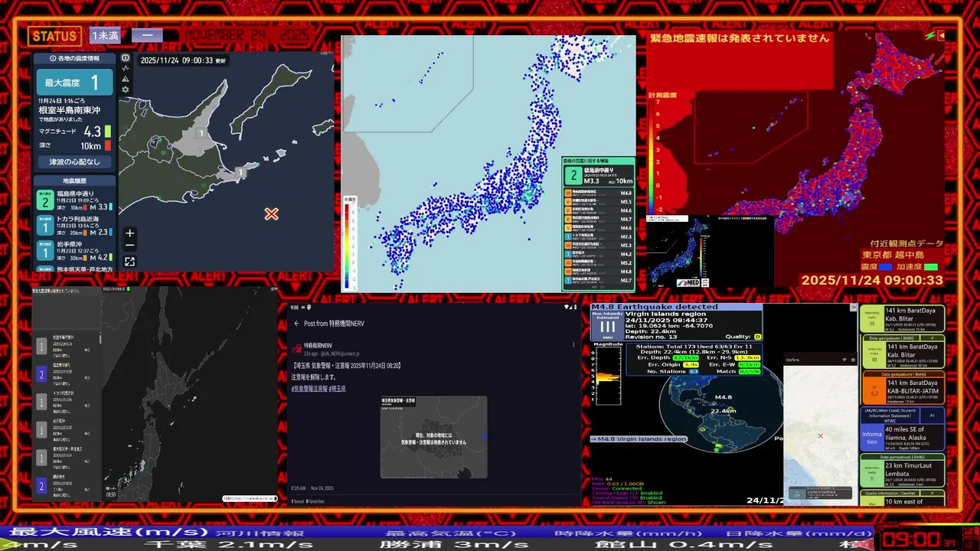Open the Tsunami Information Statement NTWC card
Viewport: 980px width, 551px height.
pos(903,429)
